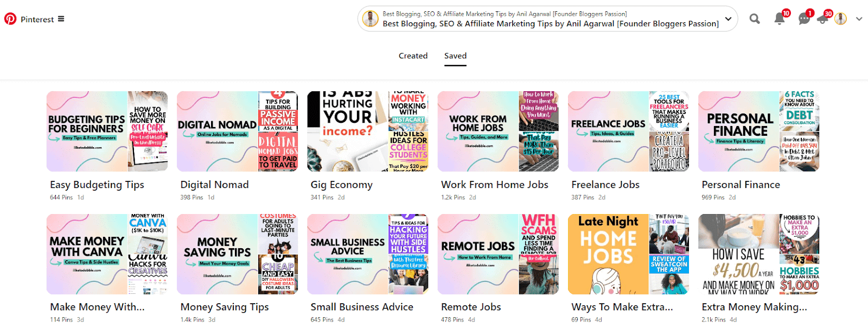868x327 pixels.
Task: Open the Small Business Advice board
Action: [x=368, y=254]
